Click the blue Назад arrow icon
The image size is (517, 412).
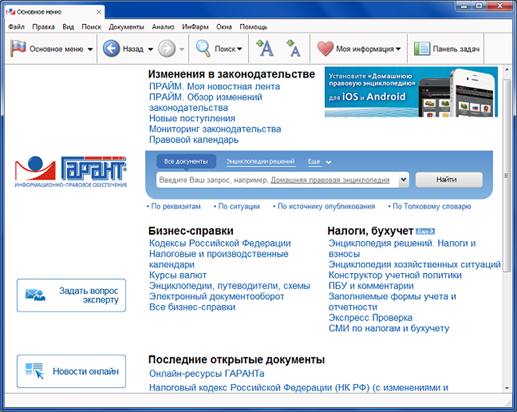coord(111,49)
